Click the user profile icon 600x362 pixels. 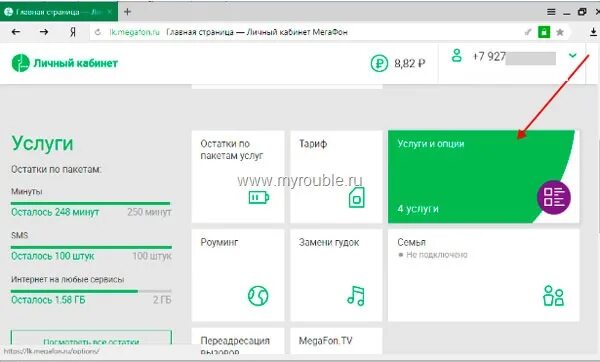[x=457, y=55]
